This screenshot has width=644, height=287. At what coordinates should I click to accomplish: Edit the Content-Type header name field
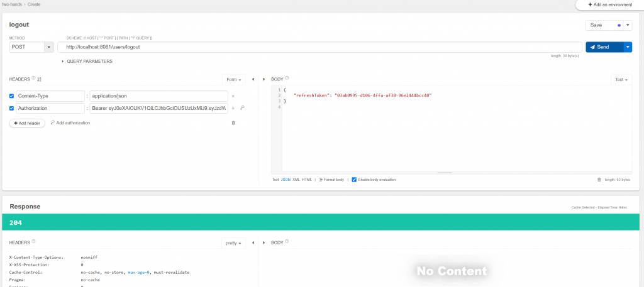tap(50, 96)
